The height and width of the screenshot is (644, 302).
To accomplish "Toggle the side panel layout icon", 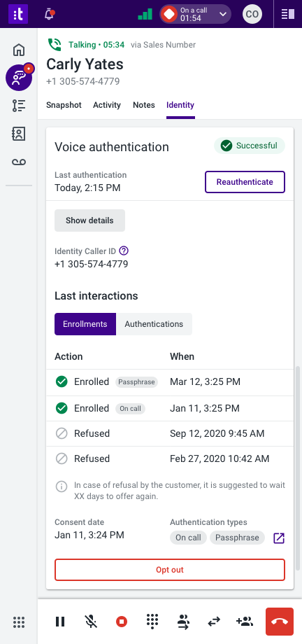I will click(288, 15).
